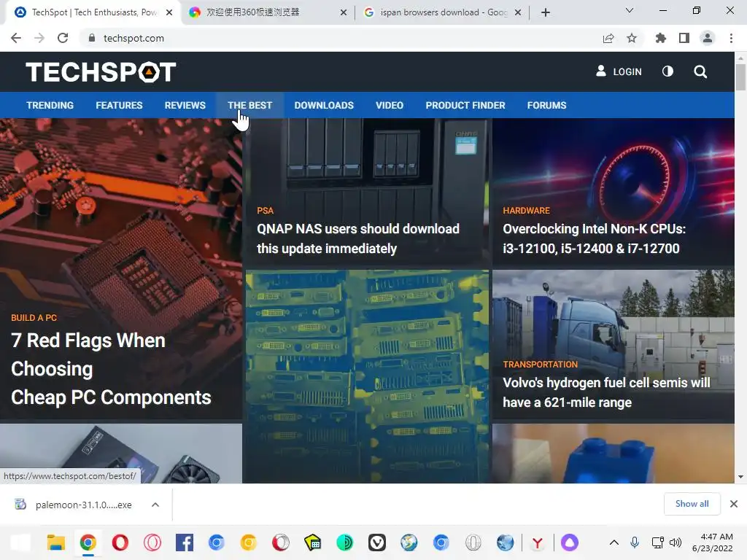The width and height of the screenshot is (747, 560).
Task: Click the TechSpot logo in the header
Action: point(101,72)
